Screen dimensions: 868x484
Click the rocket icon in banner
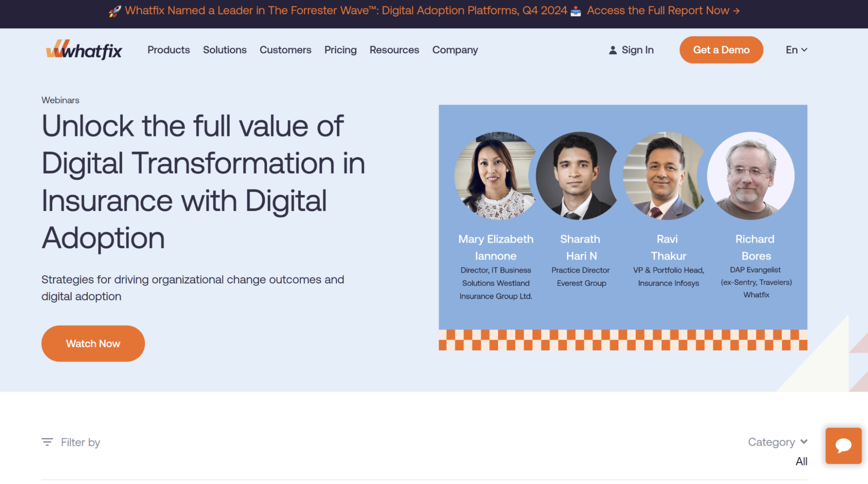(x=115, y=11)
